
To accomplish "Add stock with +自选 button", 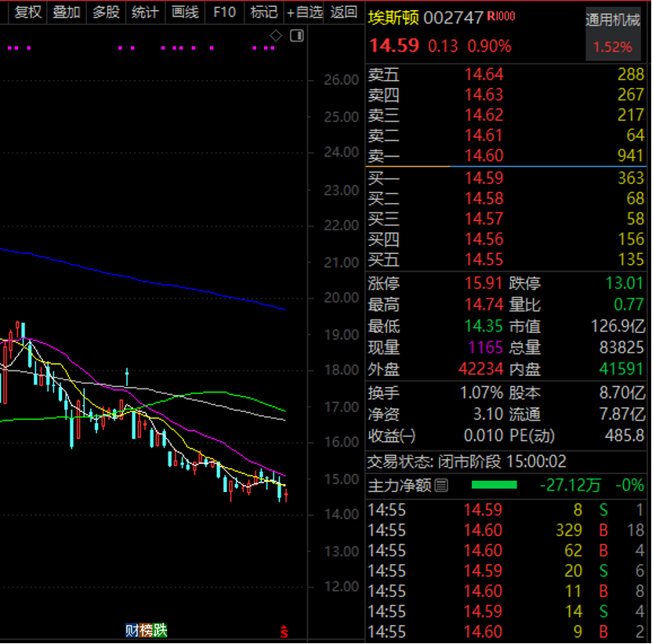I will (x=304, y=12).
